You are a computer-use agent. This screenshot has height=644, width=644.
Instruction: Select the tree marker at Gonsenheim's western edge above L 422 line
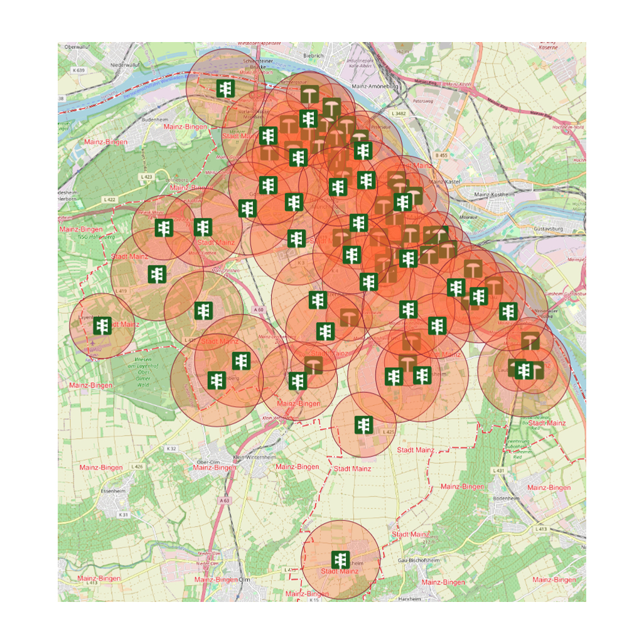pos(248,208)
